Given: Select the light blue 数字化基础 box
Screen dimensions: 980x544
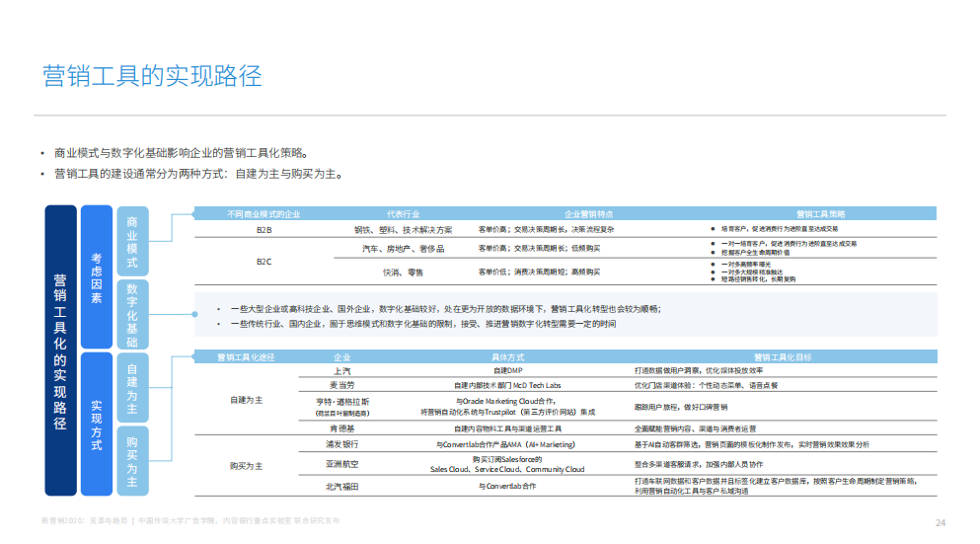Looking at the screenshot, I should tap(132, 315).
